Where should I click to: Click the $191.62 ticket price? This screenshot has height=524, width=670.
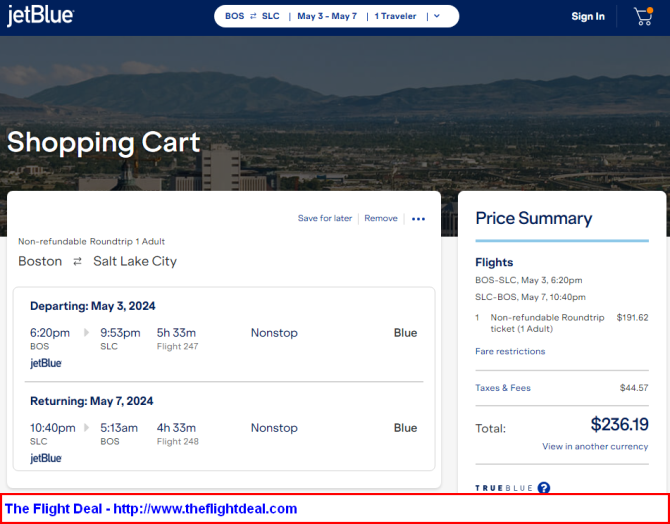pos(632,318)
